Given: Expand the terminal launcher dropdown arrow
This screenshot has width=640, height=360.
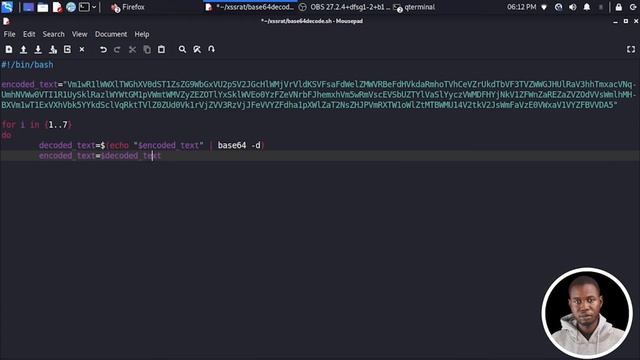Looking at the screenshot, I should click(x=94, y=7).
